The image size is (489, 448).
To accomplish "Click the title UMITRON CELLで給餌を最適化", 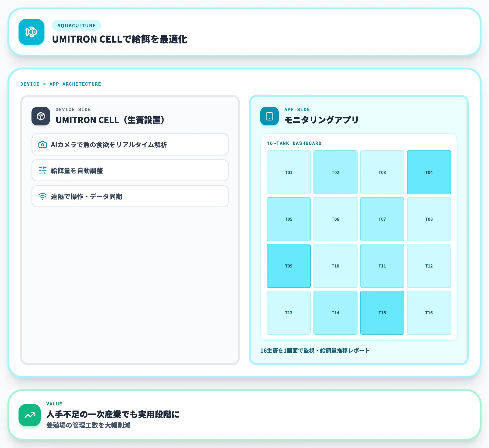I will [x=119, y=39].
